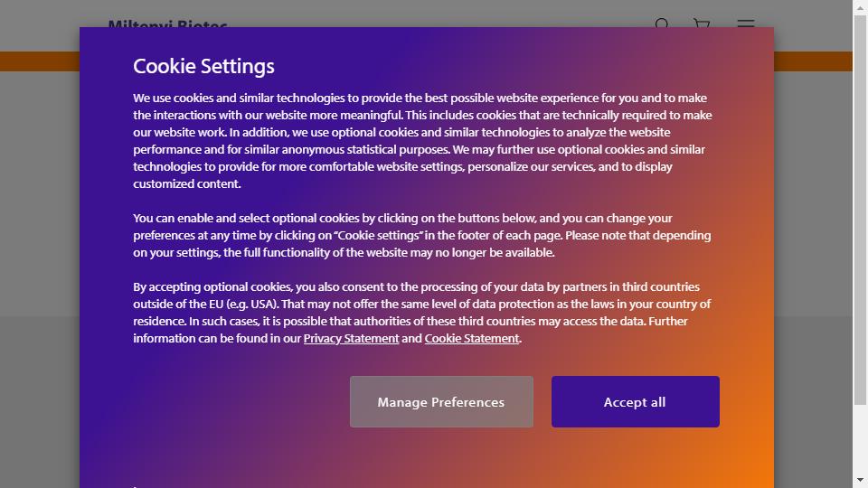Click the paragraph starting "You can enable"
The image size is (868, 488).
pyautogui.click(x=422, y=235)
